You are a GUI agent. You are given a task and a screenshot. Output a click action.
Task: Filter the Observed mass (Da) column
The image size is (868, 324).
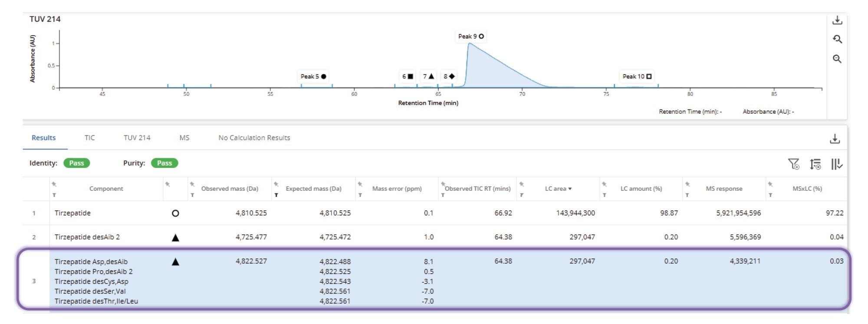[192, 195]
